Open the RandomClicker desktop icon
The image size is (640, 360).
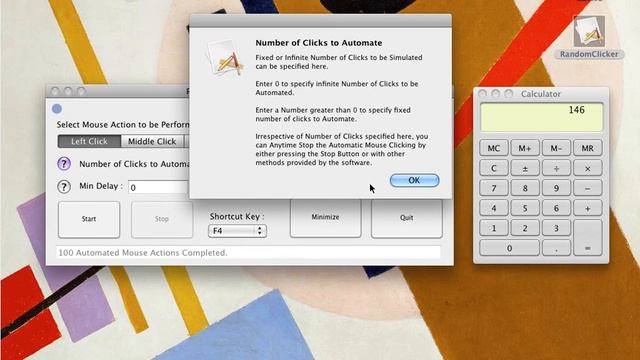pos(589,31)
